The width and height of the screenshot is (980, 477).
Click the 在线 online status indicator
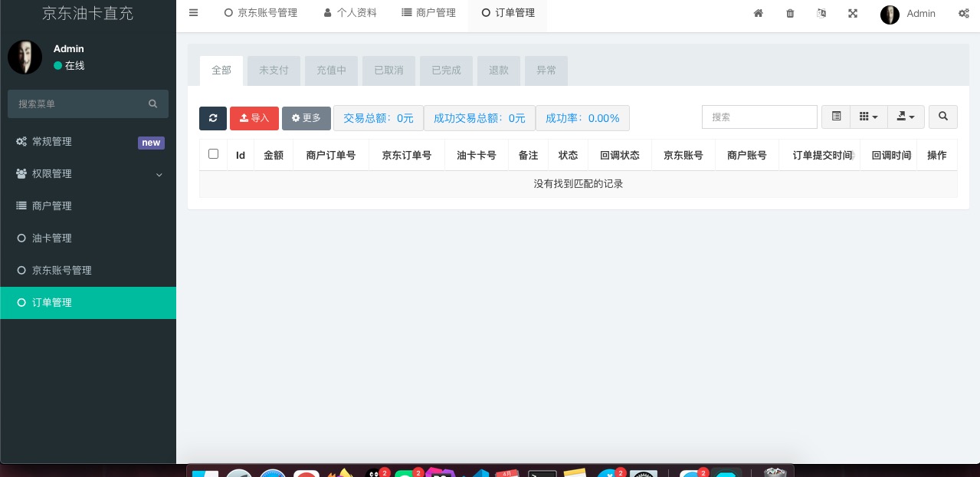point(69,66)
